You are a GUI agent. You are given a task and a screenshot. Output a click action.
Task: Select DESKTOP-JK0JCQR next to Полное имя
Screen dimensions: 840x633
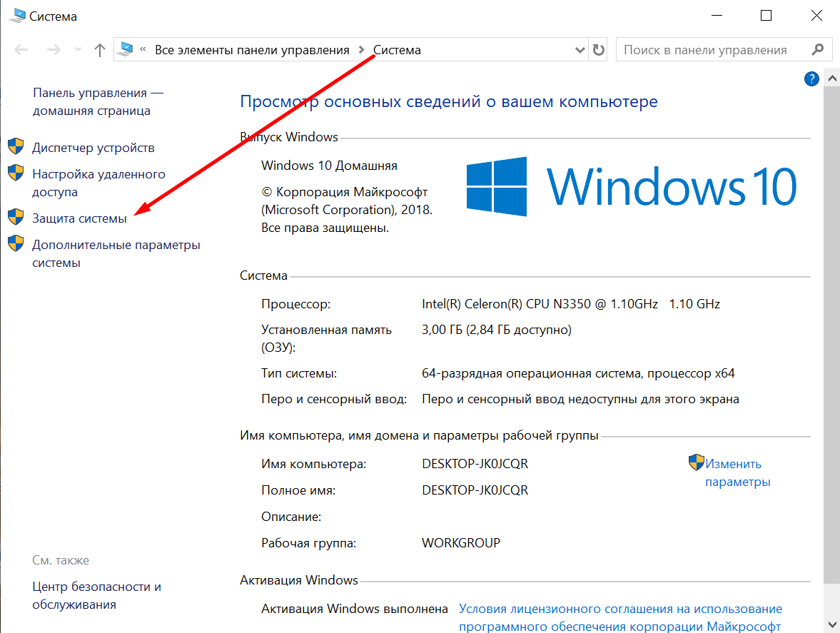475,490
